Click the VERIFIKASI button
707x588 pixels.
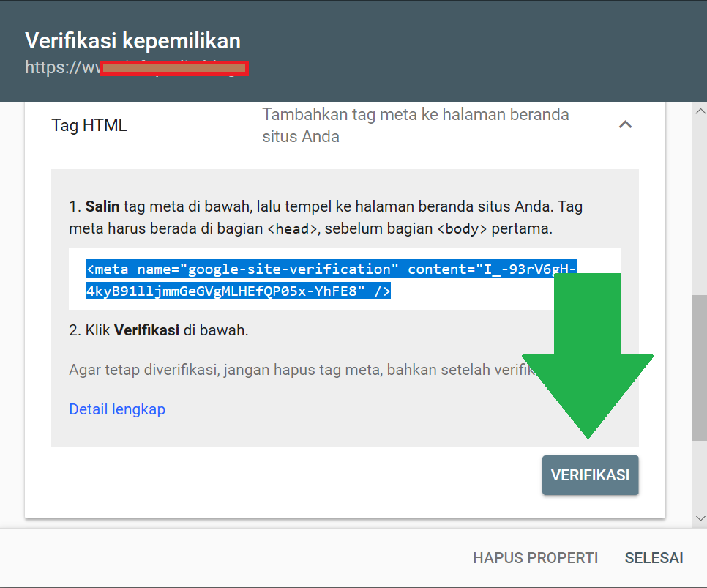click(x=590, y=475)
